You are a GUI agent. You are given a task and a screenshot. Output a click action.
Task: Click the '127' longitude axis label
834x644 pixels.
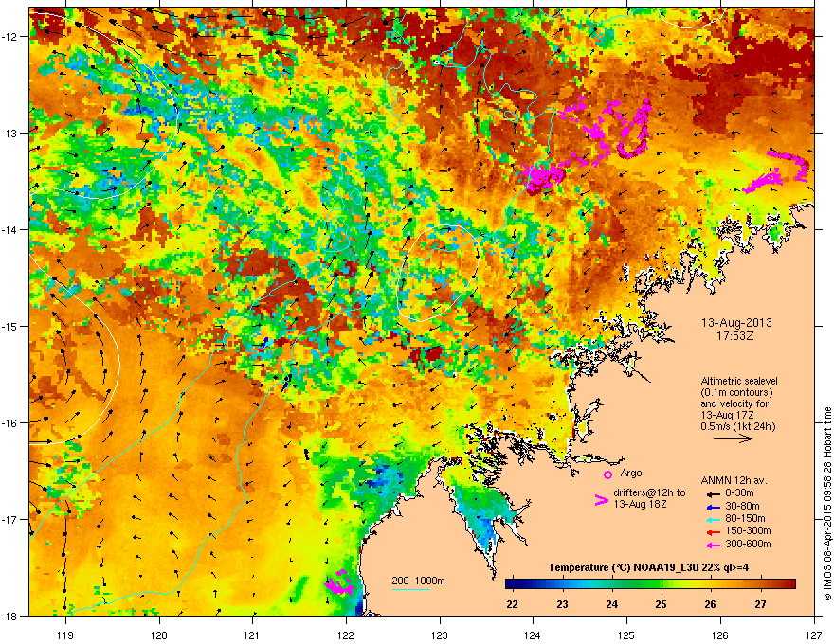click(x=814, y=635)
